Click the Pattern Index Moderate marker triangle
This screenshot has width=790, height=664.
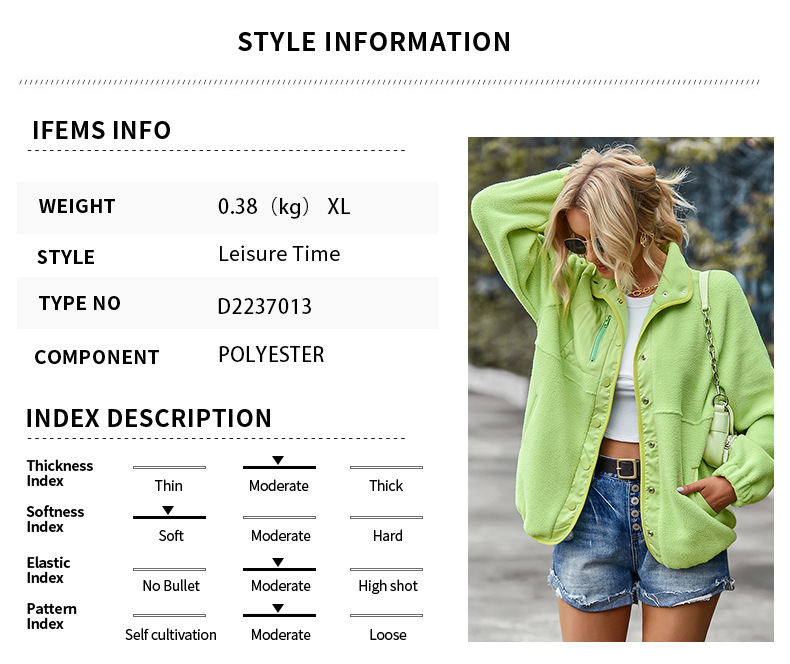click(278, 608)
